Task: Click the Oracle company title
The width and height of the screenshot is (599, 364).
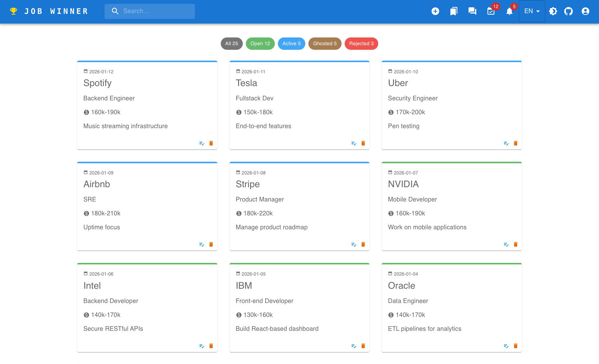Action: [401, 286]
